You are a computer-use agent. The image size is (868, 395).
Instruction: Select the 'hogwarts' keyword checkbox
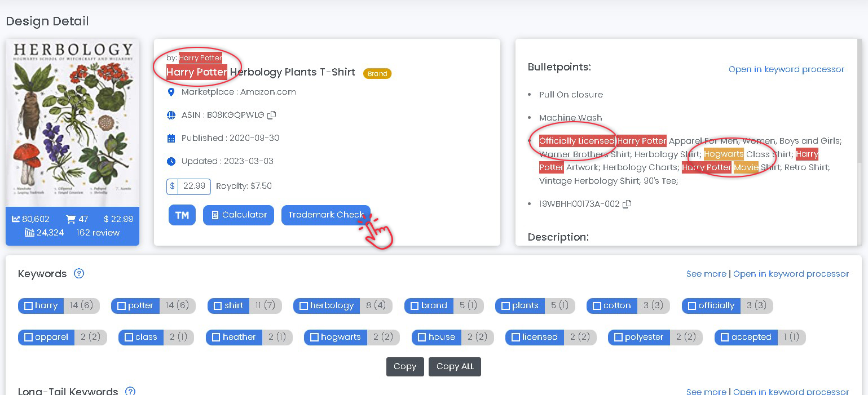pyautogui.click(x=315, y=338)
